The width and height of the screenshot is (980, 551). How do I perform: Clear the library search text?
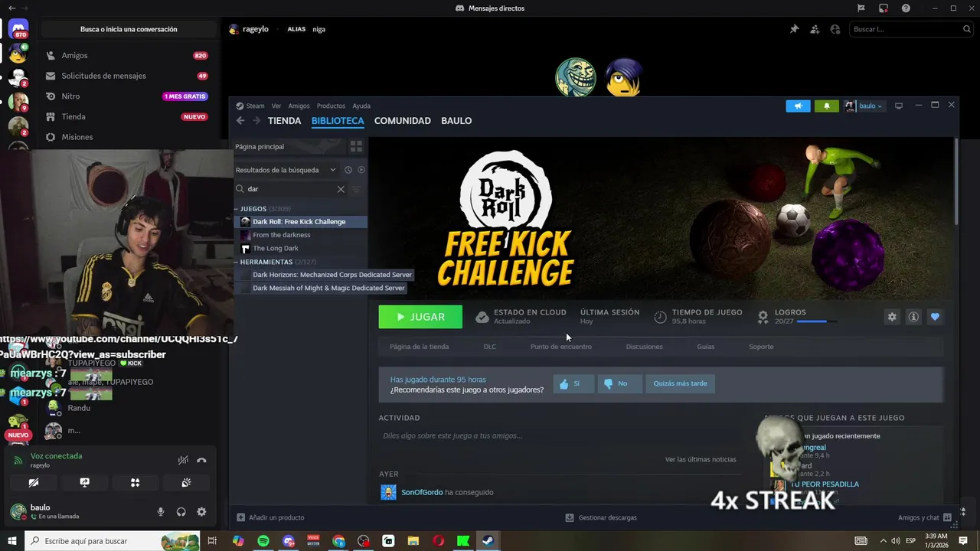341,189
